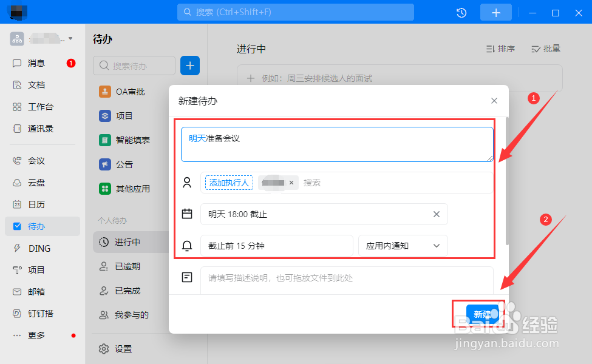This screenshot has width=592, height=364.
Task: Click 添加执行人 to add an executor
Action: click(228, 182)
